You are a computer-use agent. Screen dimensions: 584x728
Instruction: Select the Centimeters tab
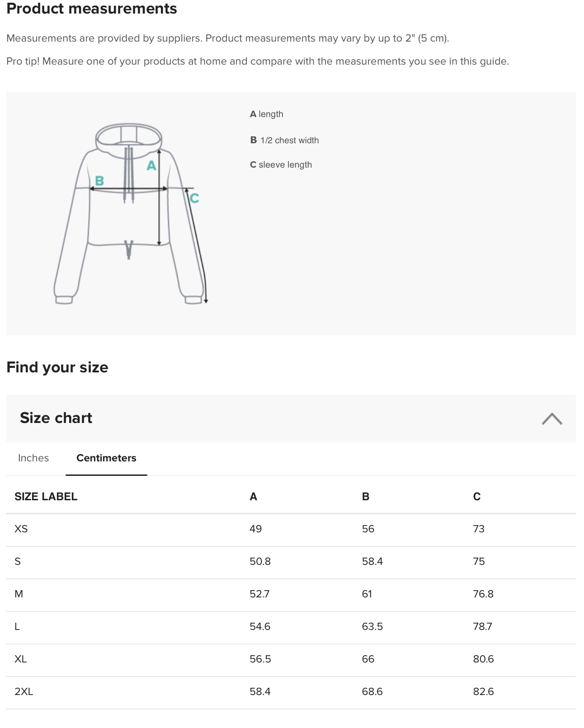106,458
